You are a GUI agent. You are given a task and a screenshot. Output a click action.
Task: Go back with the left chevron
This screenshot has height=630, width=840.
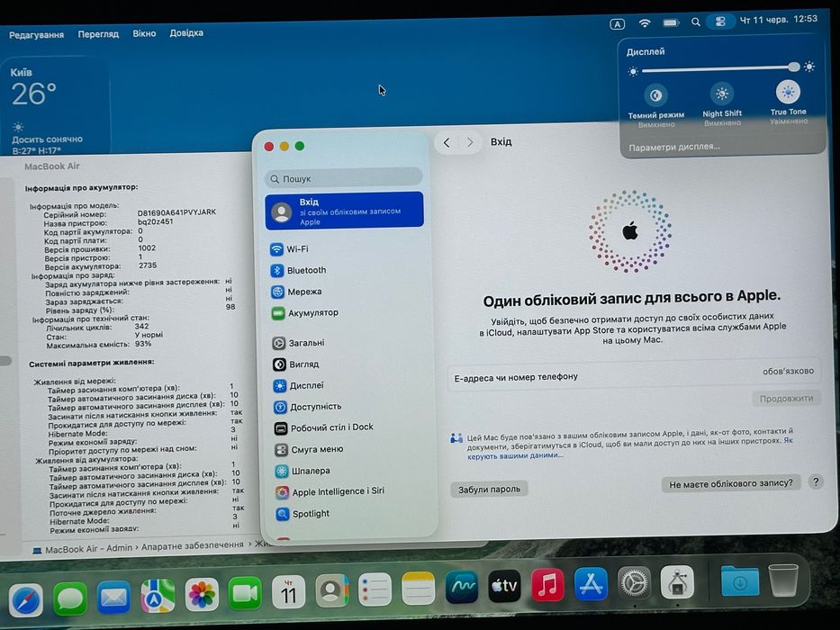[x=447, y=142]
